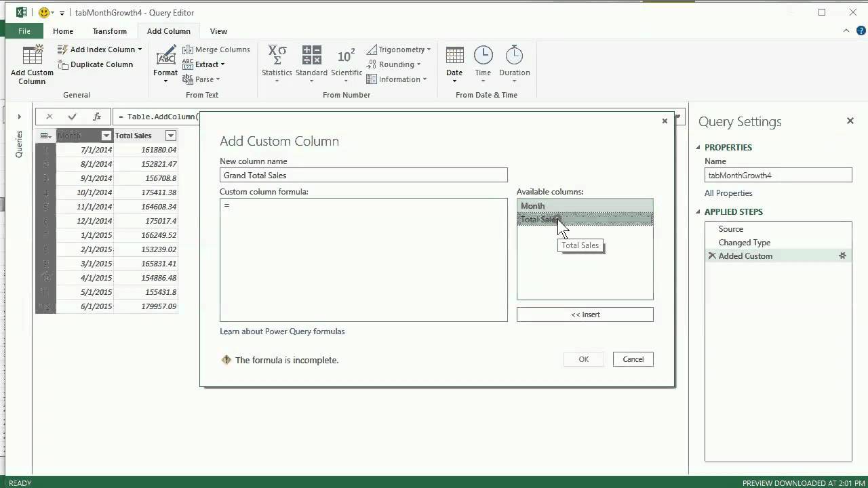Open Learn about Power Query formulas link
This screenshot has width=868, height=488.
pyautogui.click(x=282, y=331)
